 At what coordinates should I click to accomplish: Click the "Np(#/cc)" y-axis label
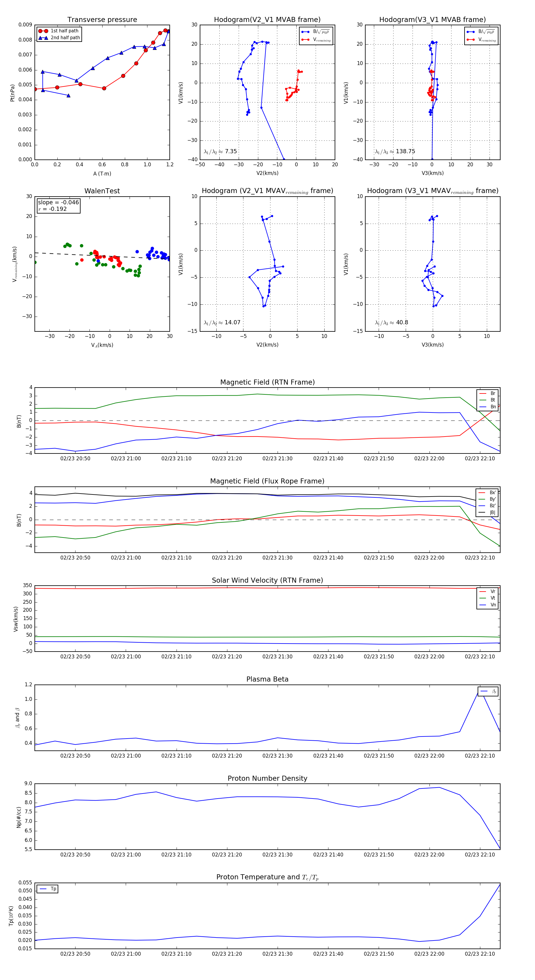click(19, 817)
